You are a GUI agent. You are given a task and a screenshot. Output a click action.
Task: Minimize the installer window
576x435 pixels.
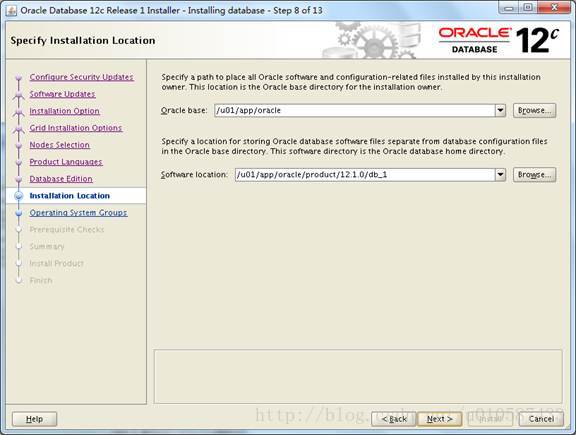509,8
